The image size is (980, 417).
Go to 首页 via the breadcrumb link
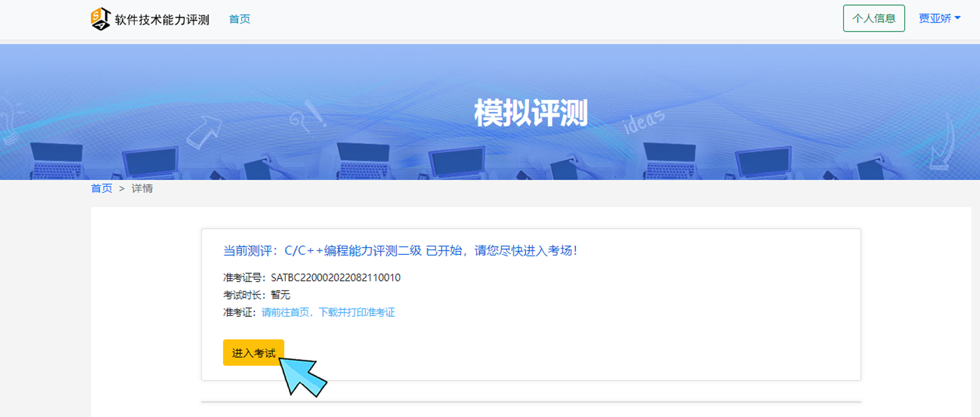pyautogui.click(x=102, y=189)
